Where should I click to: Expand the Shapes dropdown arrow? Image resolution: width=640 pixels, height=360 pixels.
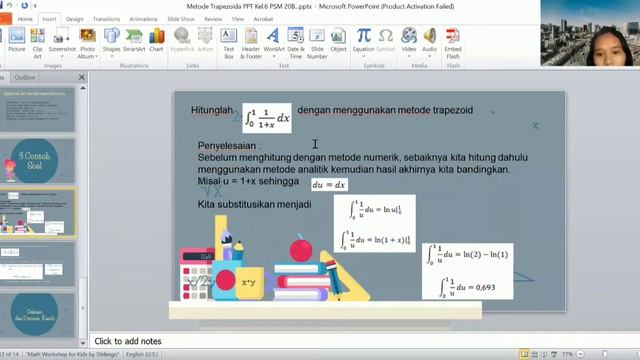click(x=111, y=56)
